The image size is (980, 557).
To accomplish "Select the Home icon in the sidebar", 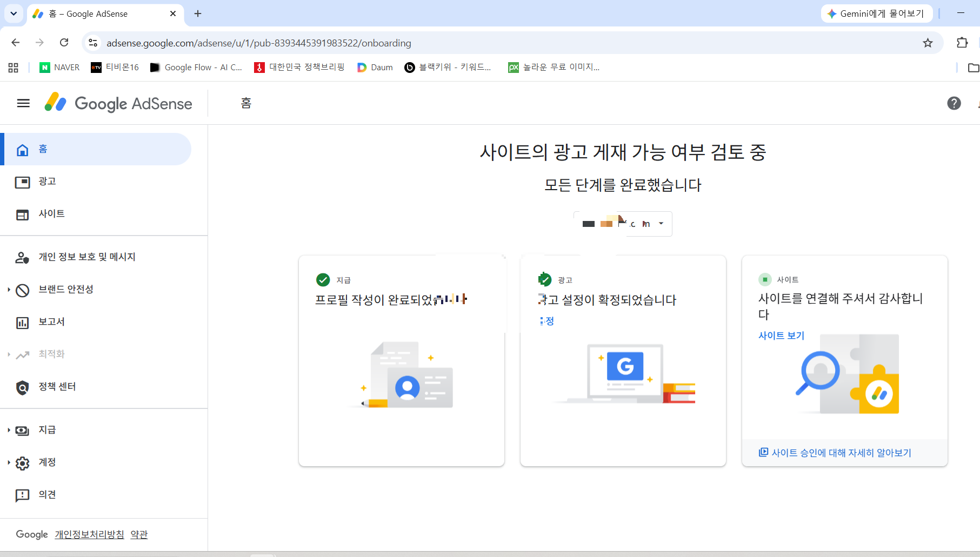I will pyautogui.click(x=22, y=150).
